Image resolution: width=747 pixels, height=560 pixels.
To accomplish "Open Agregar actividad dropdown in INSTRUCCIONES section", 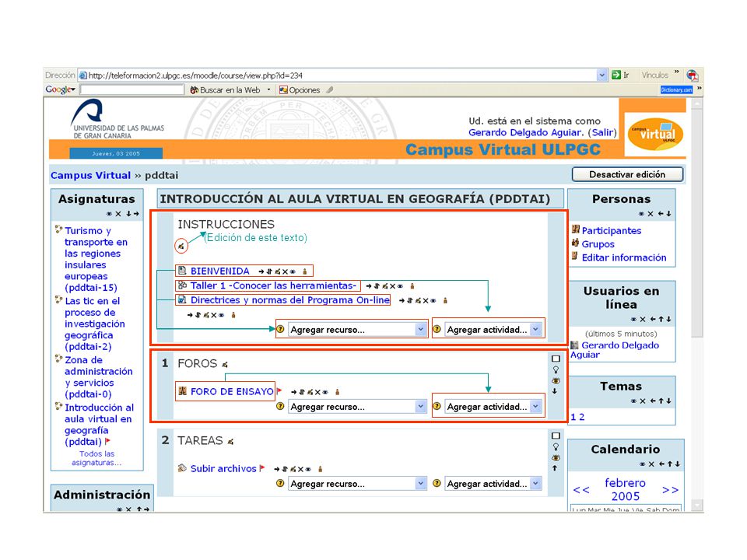I will pyautogui.click(x=493, y=330).
